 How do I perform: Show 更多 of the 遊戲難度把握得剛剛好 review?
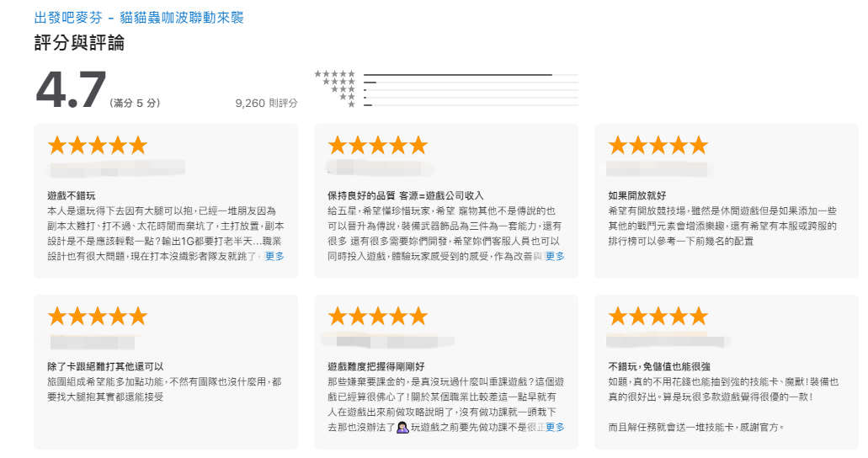pos(555,427)
